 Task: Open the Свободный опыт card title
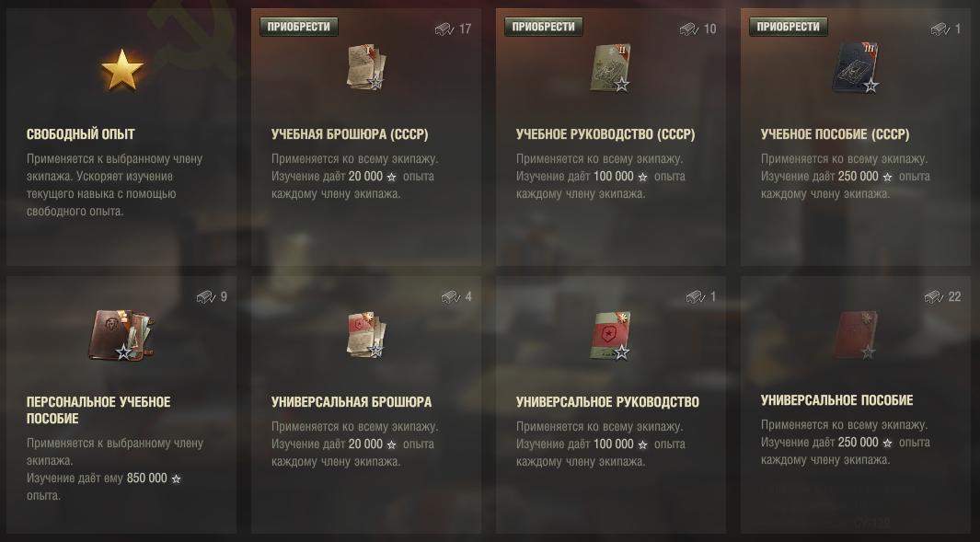[81, 133]
